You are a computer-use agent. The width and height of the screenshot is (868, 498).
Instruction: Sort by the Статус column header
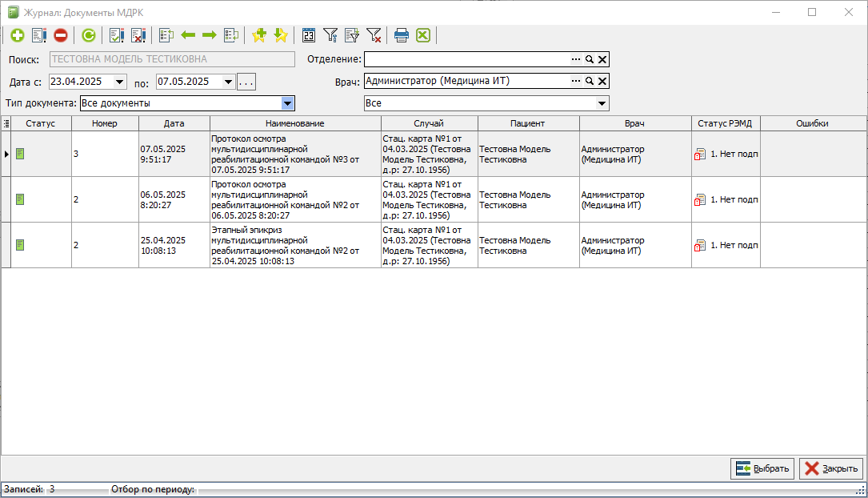[41, 123]
